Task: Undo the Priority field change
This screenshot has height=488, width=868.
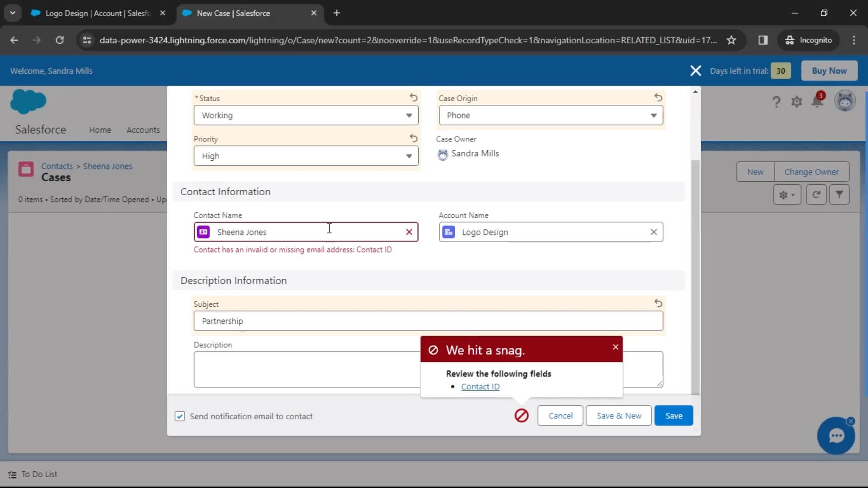Action: (x=413, y=138)
